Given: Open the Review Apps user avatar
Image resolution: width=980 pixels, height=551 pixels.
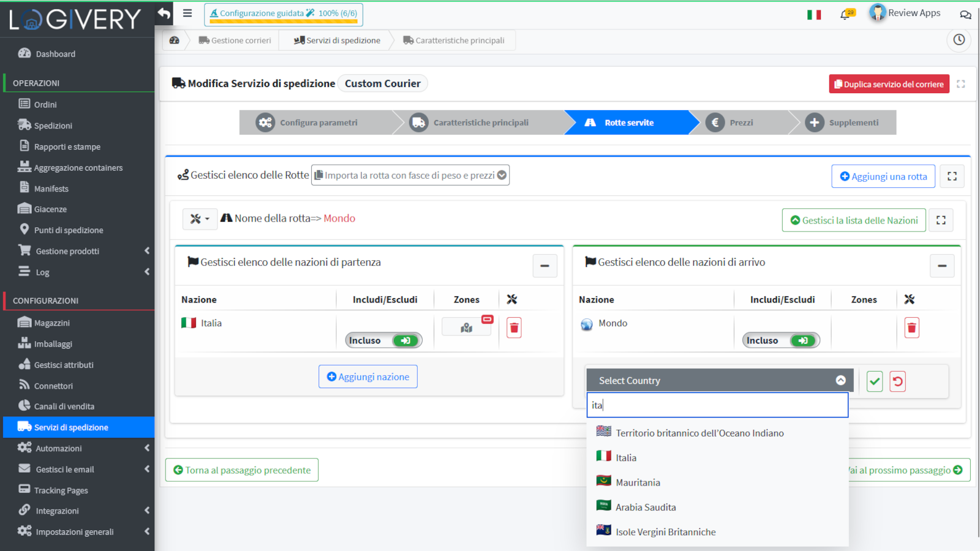Looking at the screenshot, I should (x=877, y=13).
